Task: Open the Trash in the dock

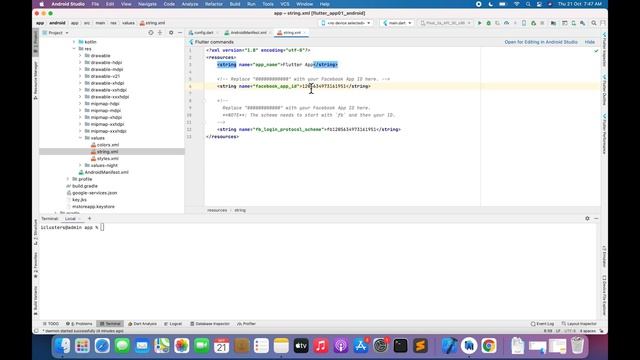Action: 577,346
